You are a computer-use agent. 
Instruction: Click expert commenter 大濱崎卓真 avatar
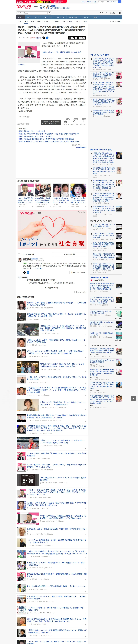click(20, 260)
